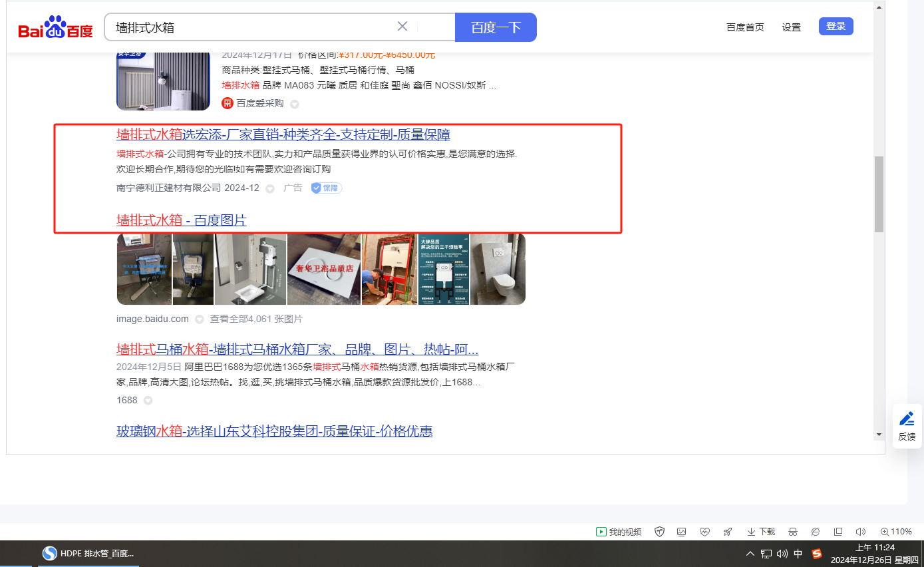The height and width of the screenshot is (567, 924).
Task: Click the heartbeat health-check icon
Action: pyautogui.click(x=705, y=532)
